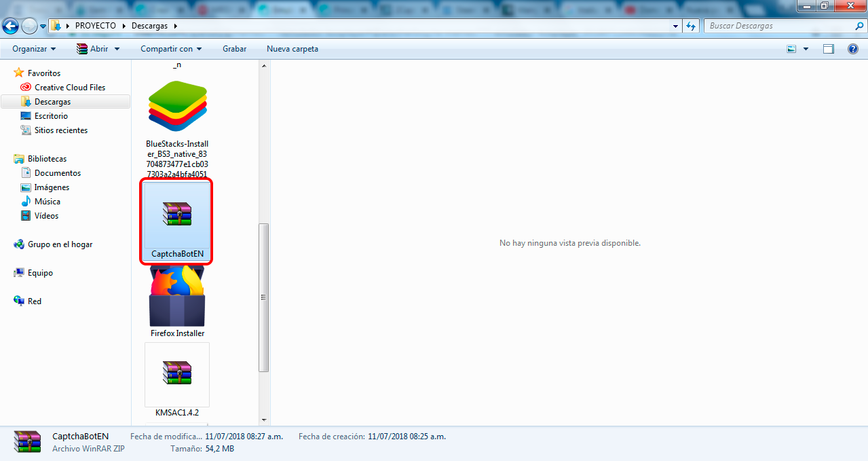Click the CaptchaBotEN file name label
Screen dimensions: 868x461
click(177, 254)
